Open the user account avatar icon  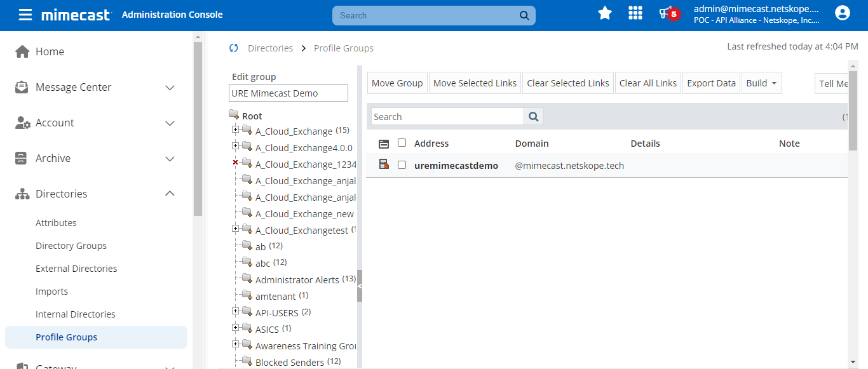pos(843,13)
